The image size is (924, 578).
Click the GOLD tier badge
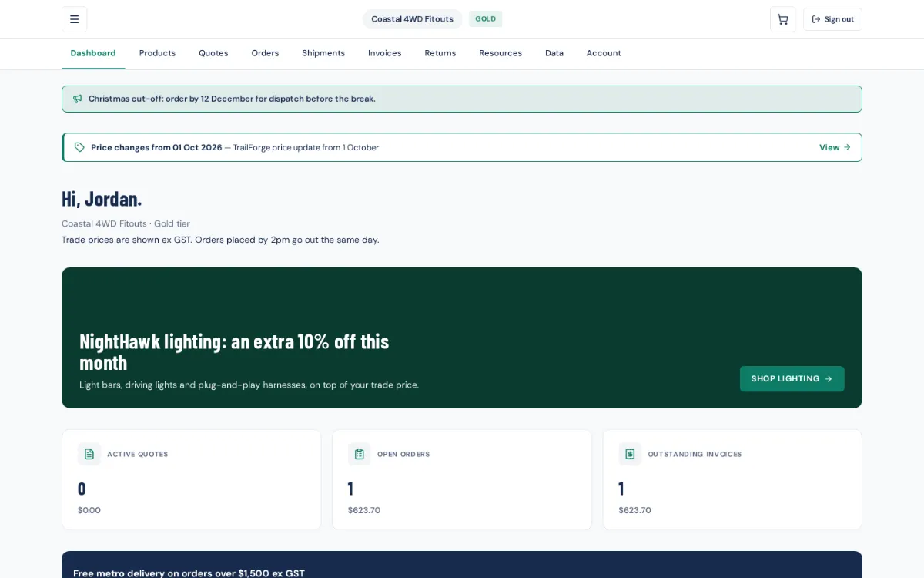485,19
